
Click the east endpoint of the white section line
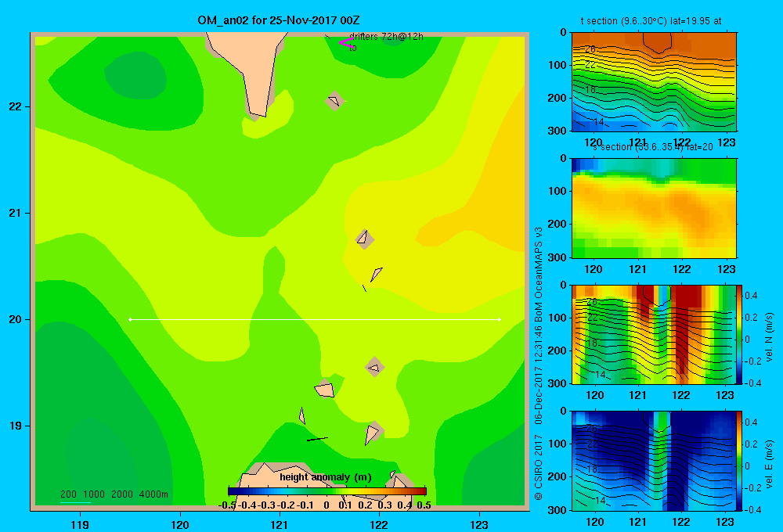click(500, 319)
